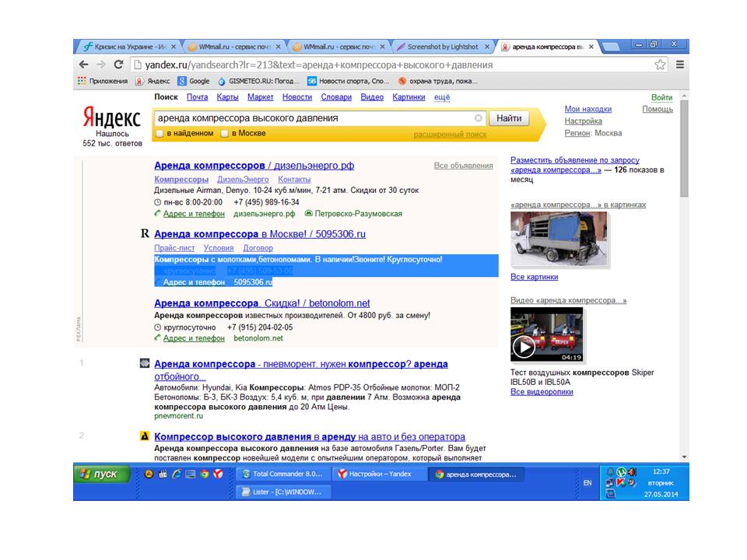Open the Словари service link

(x=336, y=97)
